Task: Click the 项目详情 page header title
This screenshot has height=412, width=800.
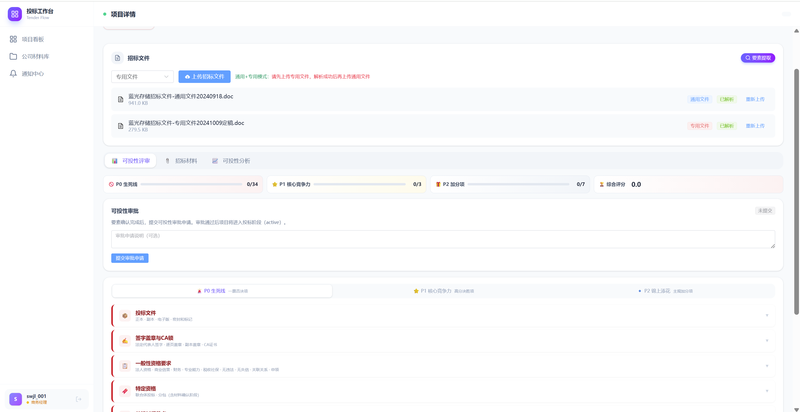Action: (x=124, y=14)
